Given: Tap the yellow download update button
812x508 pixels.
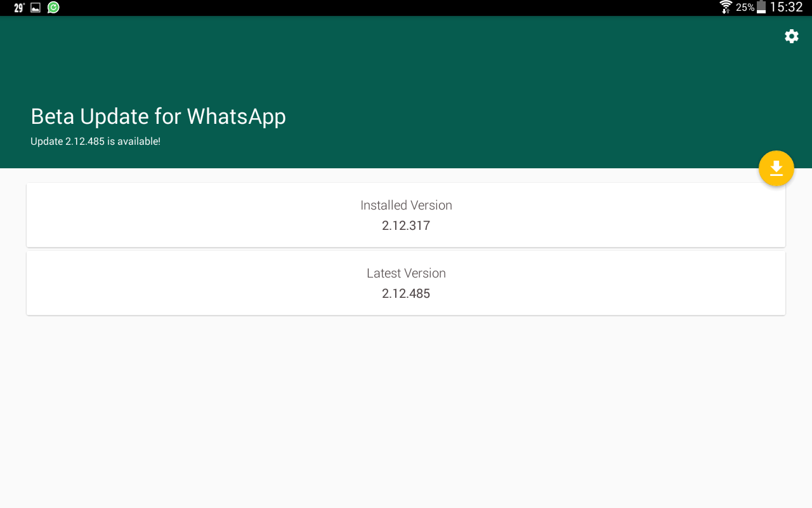Looking at the screenshot, I should 776,168.
